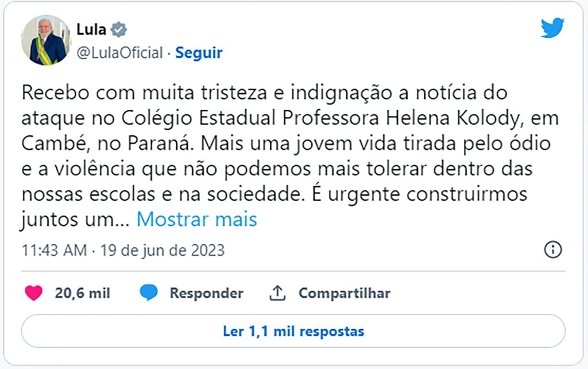The image size is (588, 369).
Task: Click the blue verified badge beside Lula
Action: coord(118,29)
